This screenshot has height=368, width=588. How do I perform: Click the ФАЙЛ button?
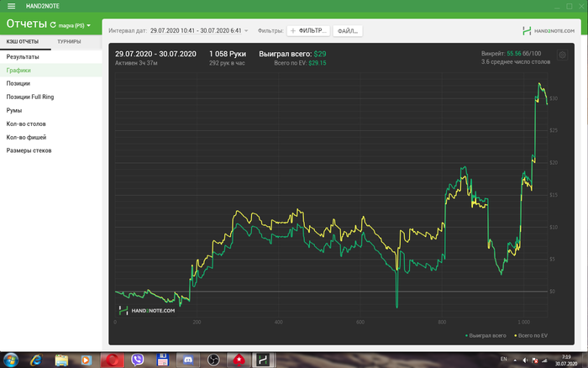point(348,31)
